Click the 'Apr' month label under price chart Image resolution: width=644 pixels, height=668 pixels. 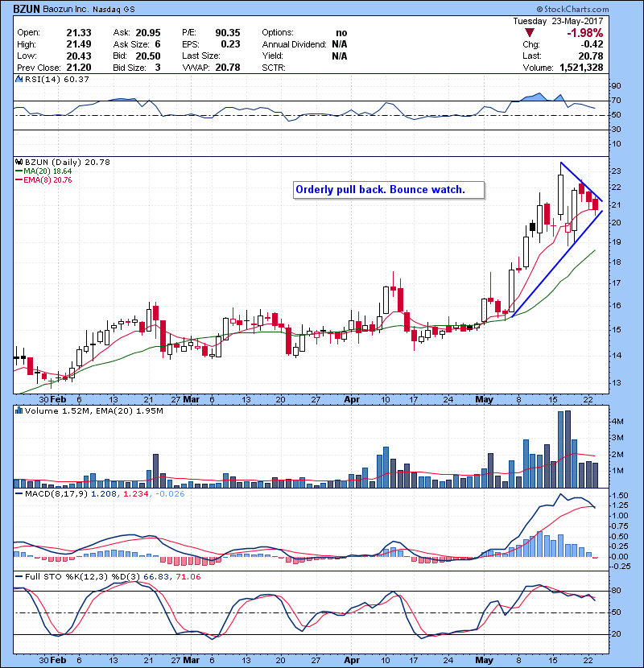pyautogui.click(x=352, y=400)
